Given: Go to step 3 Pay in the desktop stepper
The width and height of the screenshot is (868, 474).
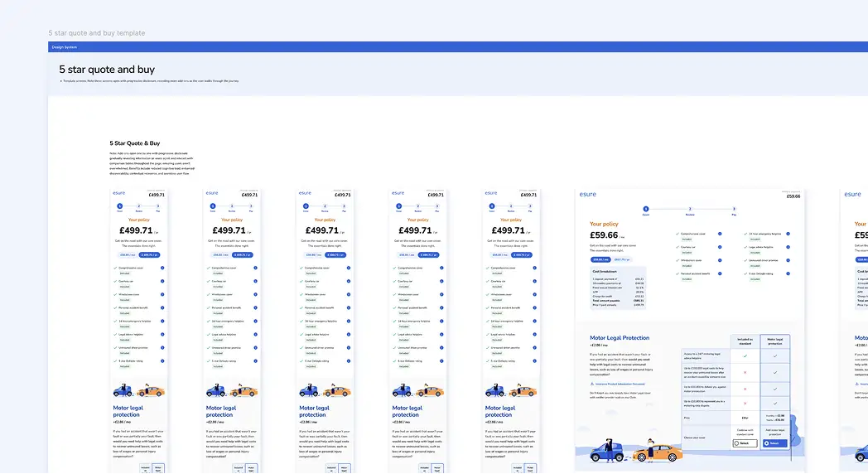Looking at the screenshot, I should (x=734, y=210).
